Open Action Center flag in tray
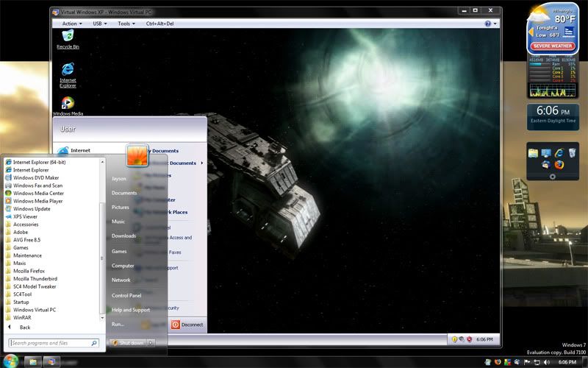Viewport: 588px width, 368px height. tap(527, 362)
